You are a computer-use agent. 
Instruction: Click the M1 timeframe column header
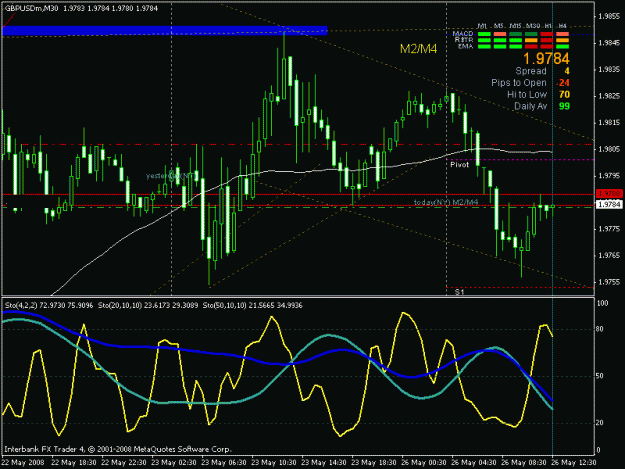482,26
